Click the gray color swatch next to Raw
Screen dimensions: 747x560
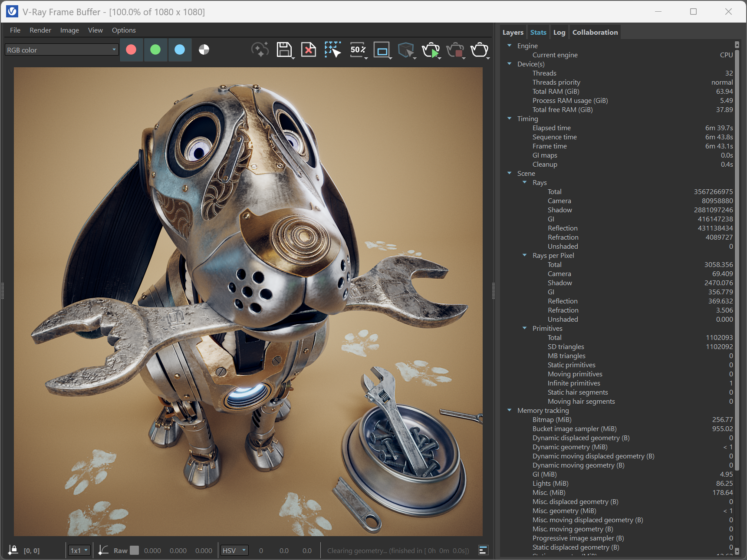[x=135, y=550]
